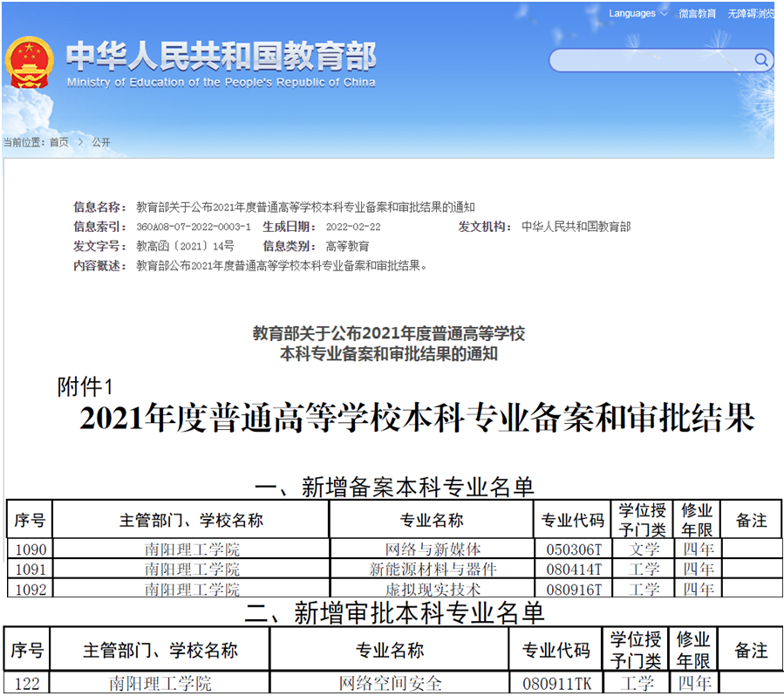
Task: Click row number 122
Action: pyautogui.click(x=27, y=683)
